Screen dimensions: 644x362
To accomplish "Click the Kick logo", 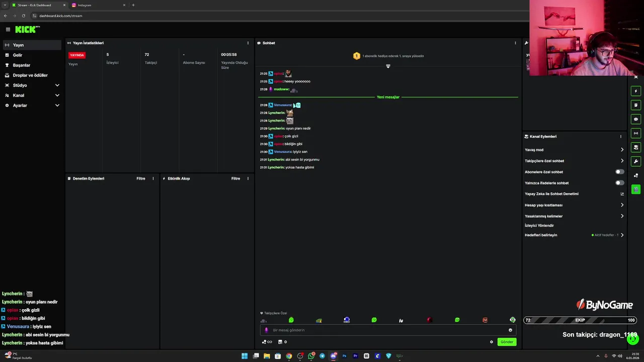I will (x=27, y=30).
